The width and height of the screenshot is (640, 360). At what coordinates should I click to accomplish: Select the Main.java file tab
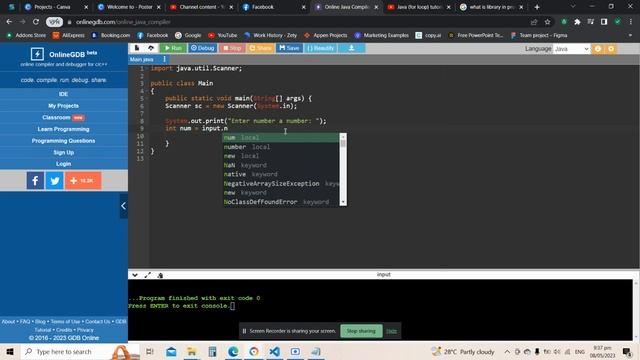click(x=142, y=60)
